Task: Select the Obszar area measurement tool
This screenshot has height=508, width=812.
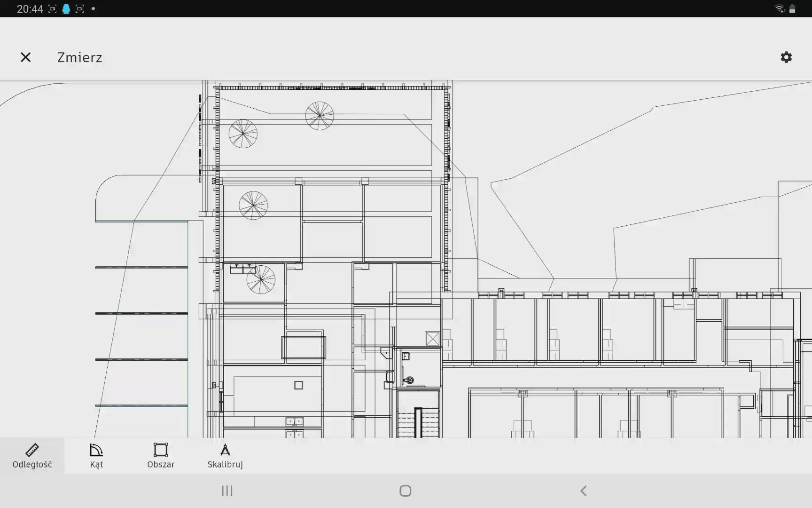Action: (x=161, y=456)
